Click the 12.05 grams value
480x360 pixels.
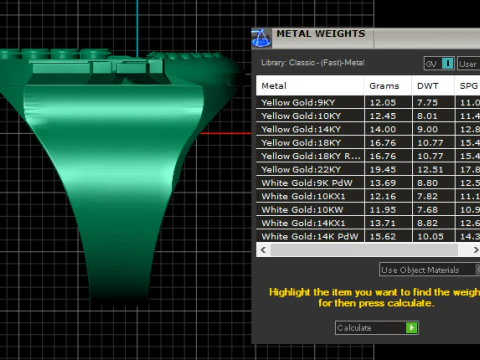383,103
